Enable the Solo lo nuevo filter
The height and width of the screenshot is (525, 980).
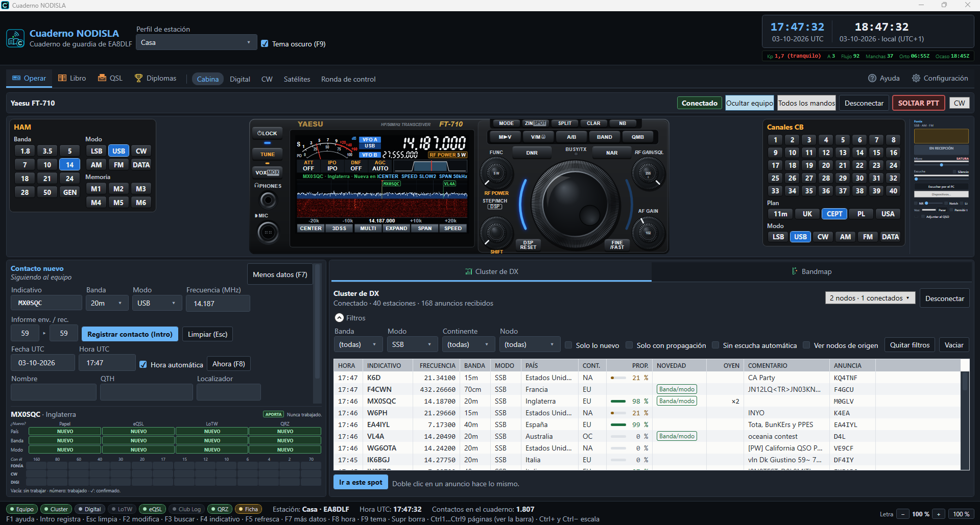tap(568, 345)
